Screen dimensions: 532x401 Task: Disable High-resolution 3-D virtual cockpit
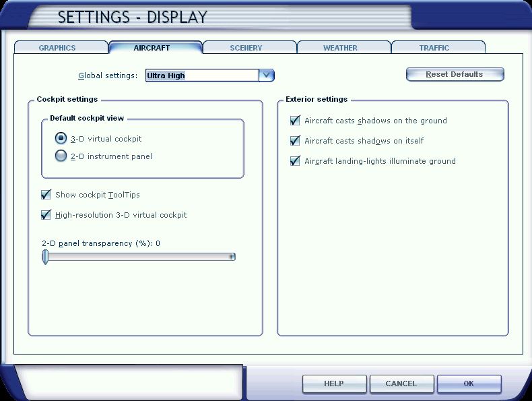(x=46, y=215)
